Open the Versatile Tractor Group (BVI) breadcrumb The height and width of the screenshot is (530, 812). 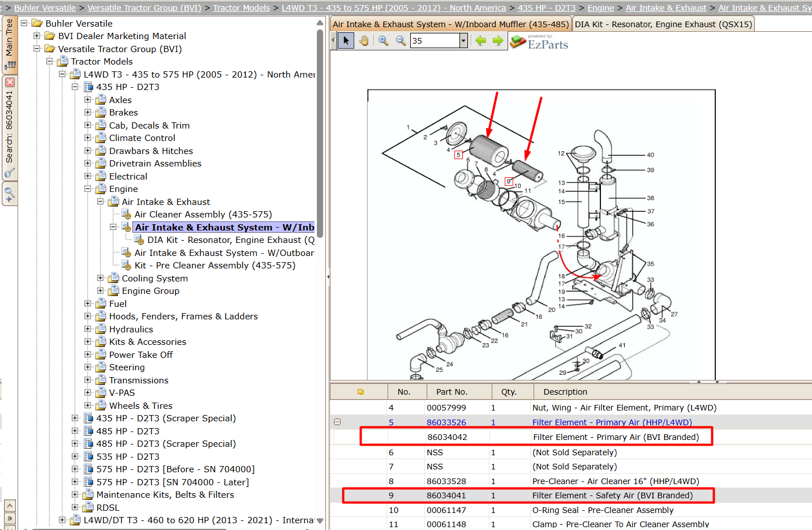[144, 8]
